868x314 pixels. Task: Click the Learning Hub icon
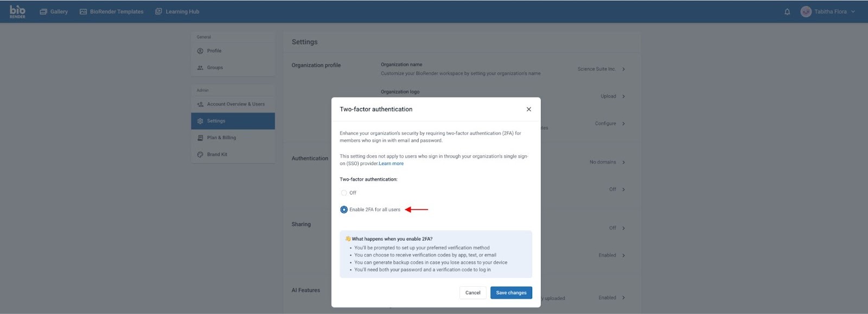(x=158, y=11)
